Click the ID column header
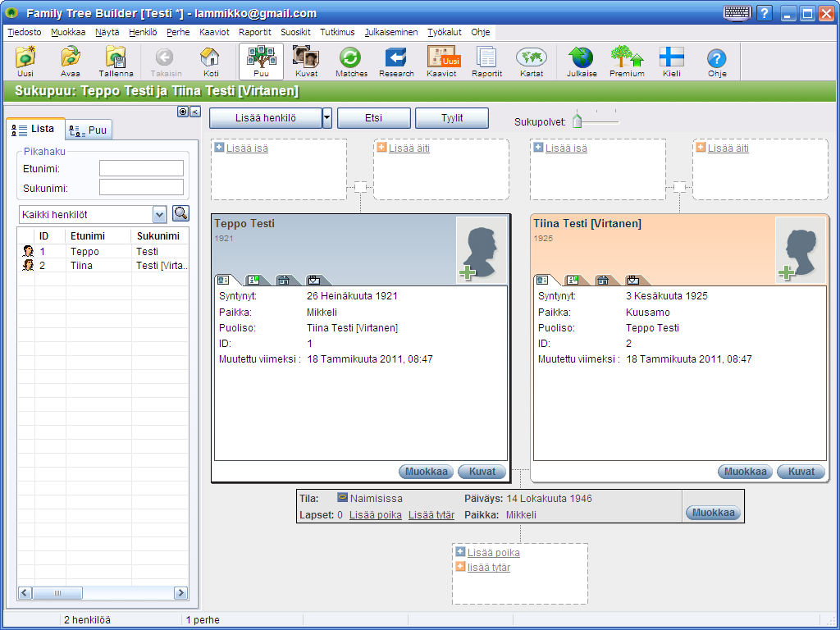 click(x=49, y=235)
